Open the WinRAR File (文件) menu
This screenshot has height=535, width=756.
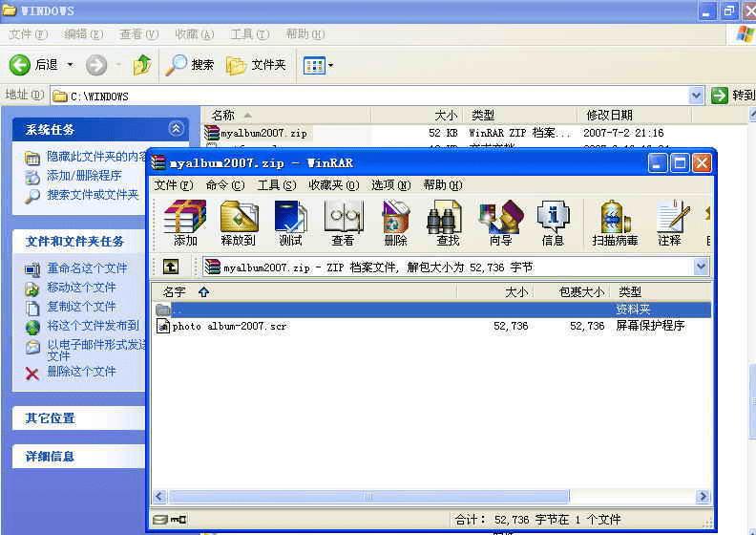coord(174,185)
